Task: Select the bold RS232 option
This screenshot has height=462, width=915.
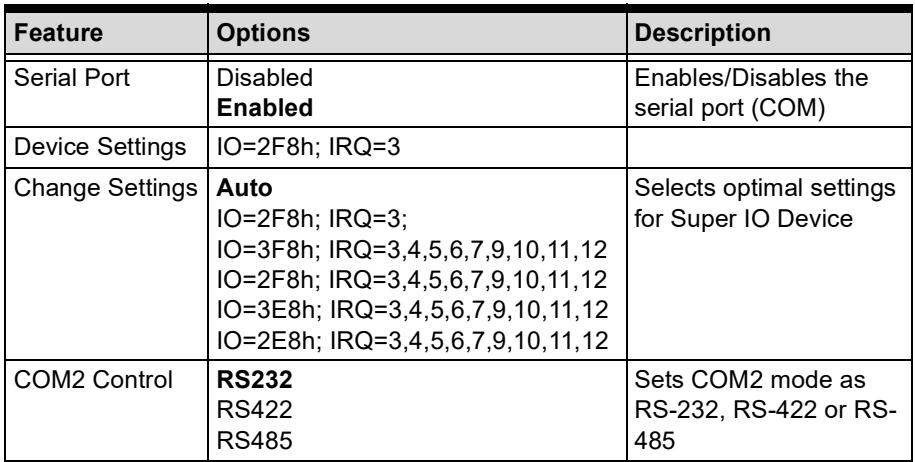Action: pyautogui.click(x=254, y=380)
